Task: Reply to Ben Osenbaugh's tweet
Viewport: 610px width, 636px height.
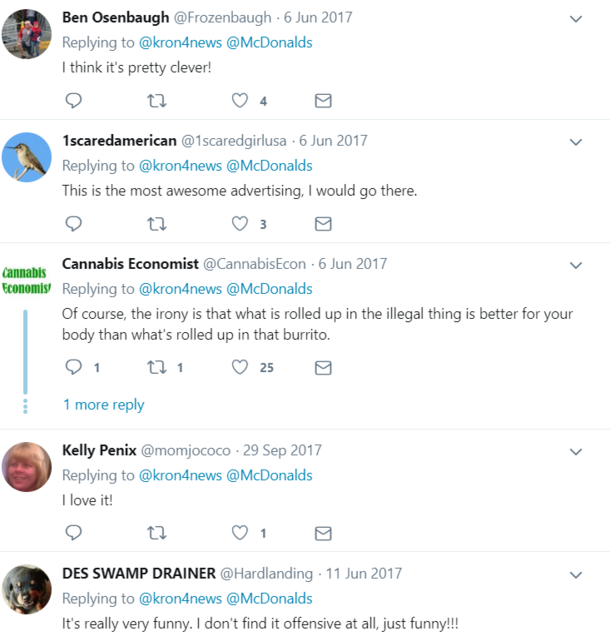Action: click(x=73, y=100)
